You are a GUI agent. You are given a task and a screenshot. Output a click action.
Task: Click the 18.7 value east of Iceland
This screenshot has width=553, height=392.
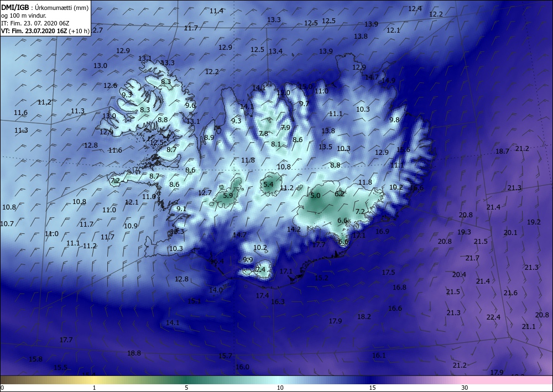click(x=502, y=151)
